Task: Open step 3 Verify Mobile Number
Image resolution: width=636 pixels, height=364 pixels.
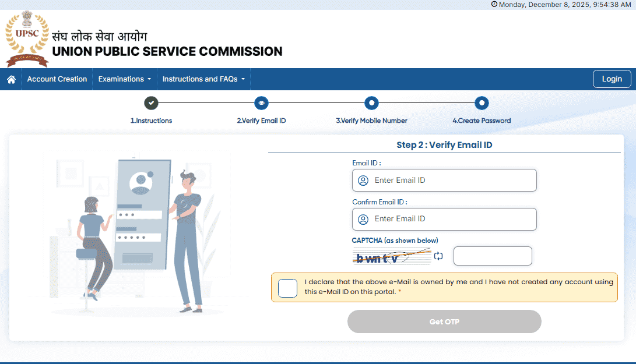Action: point(371,103)
